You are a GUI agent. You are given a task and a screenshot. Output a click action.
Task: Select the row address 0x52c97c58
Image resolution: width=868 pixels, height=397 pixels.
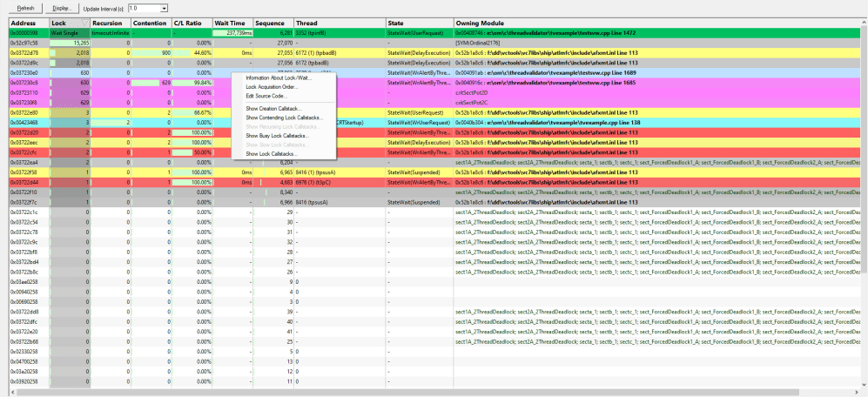tap(24, 43)
